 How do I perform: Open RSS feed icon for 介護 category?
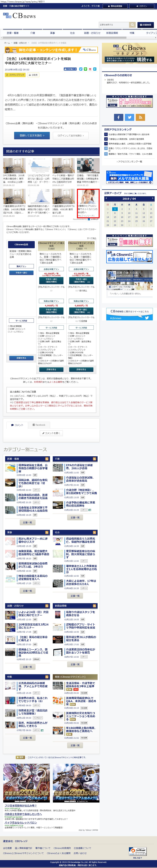(95, 459)
